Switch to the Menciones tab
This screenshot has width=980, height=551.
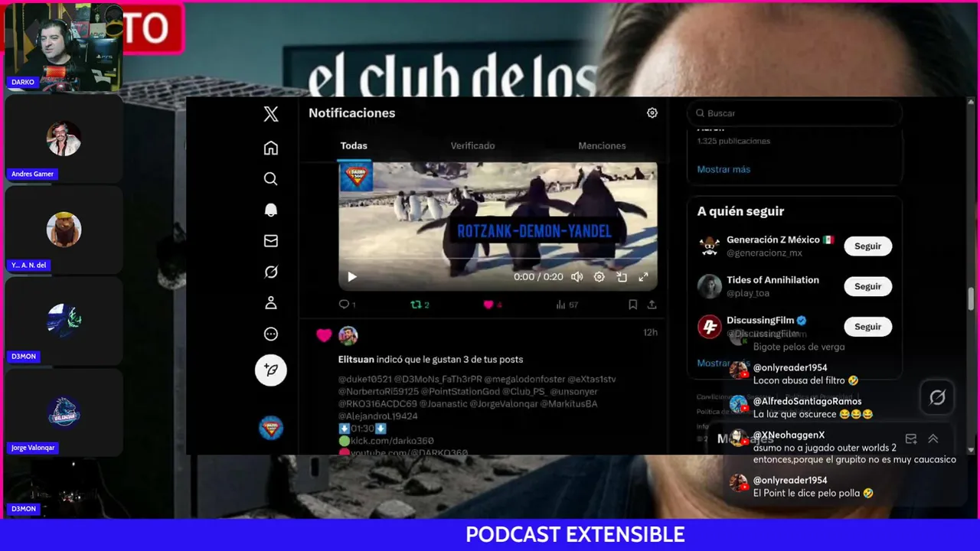(x=602, y=145)
